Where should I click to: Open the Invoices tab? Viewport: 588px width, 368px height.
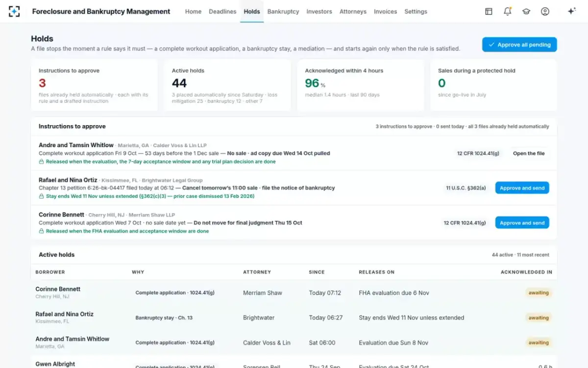(x=385, y=11)
